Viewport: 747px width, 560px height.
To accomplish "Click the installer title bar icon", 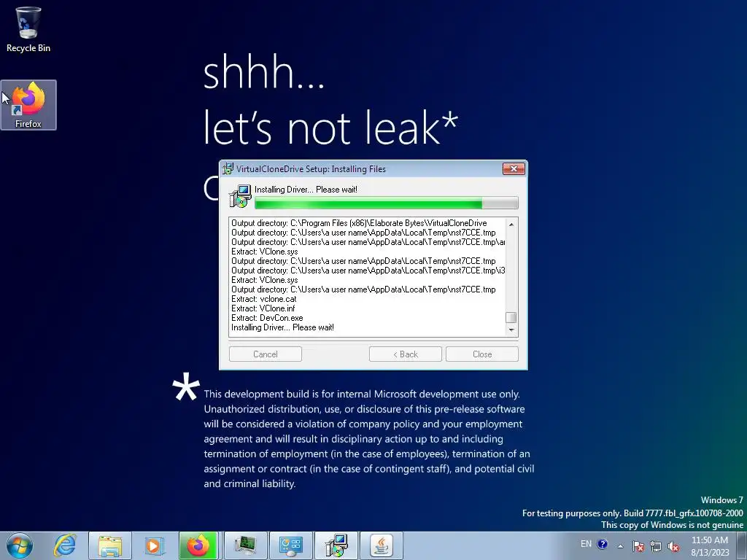I will coord(228,168).
